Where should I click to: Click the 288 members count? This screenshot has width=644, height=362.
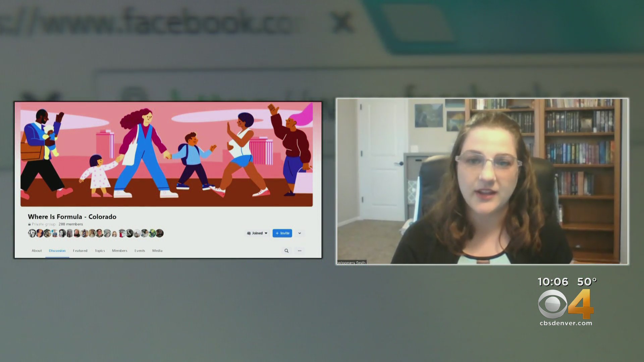71,224
